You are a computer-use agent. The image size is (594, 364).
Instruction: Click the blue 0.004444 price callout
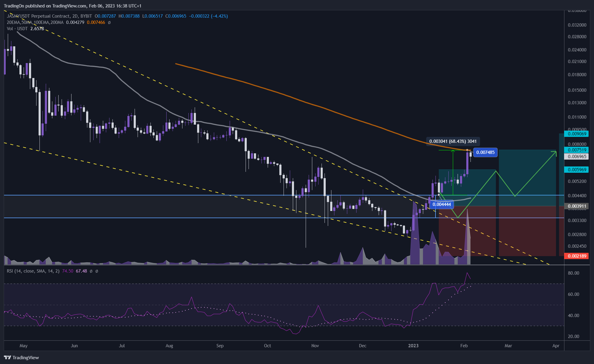click(x=442, y=204)
